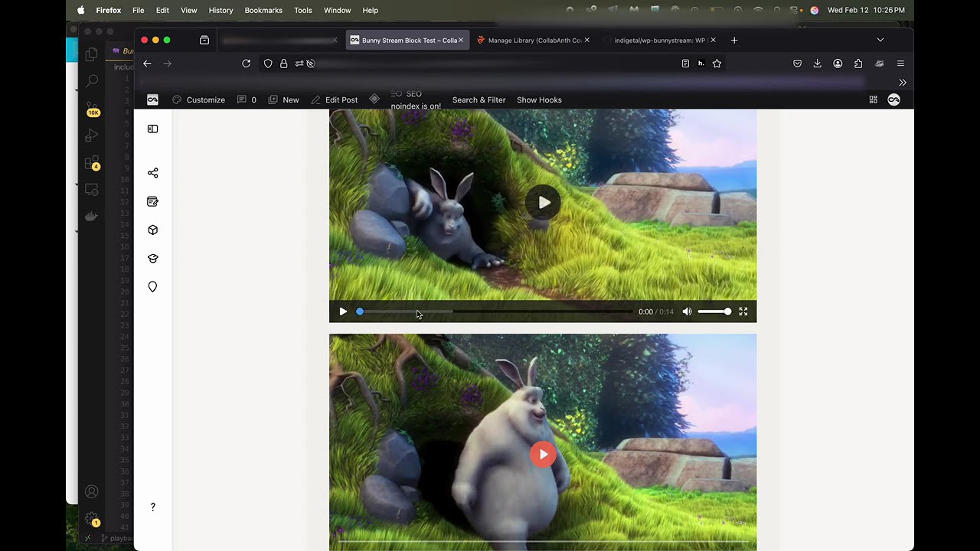Viewport: 980px width, 551px height.
Task: Open the Pocket save icon
Action: point(797,64)
